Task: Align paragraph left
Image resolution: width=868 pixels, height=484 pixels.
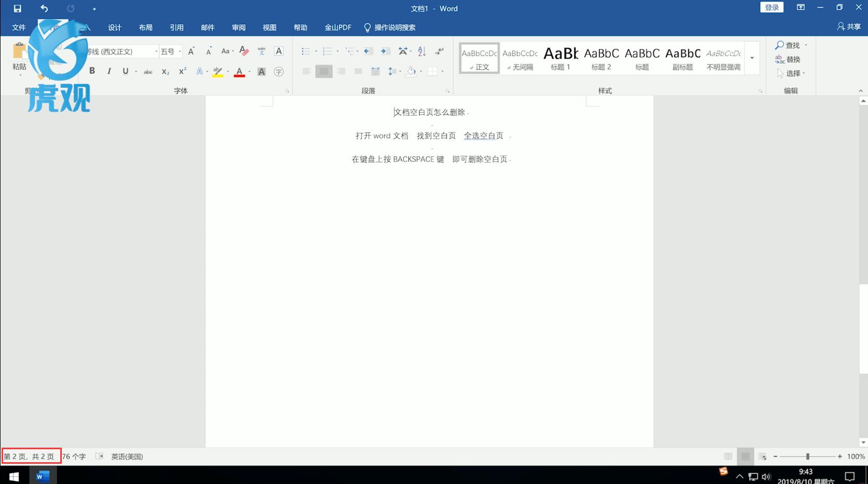Action: pos(306,71)
